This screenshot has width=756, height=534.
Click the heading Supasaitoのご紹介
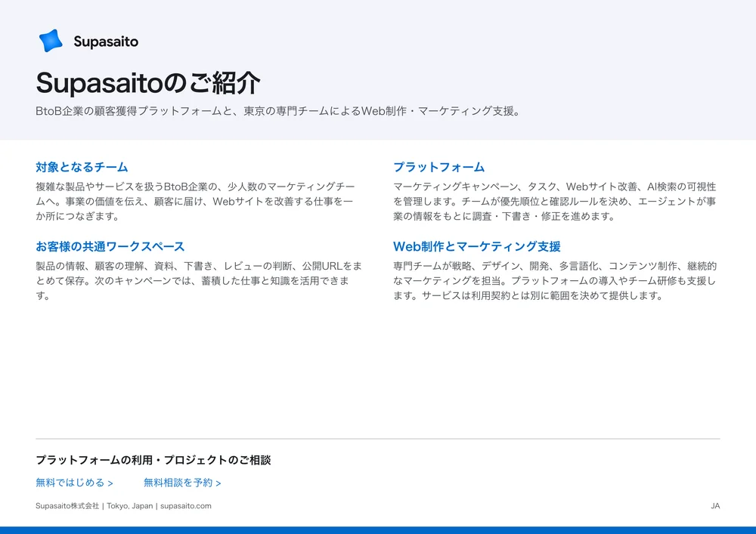[148, 82]
